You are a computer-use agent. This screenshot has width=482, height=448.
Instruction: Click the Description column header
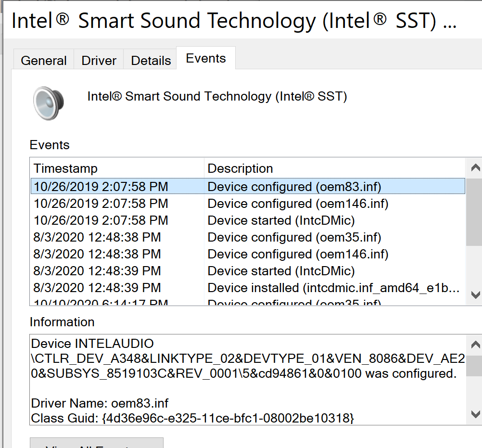[x=240, y=168]
